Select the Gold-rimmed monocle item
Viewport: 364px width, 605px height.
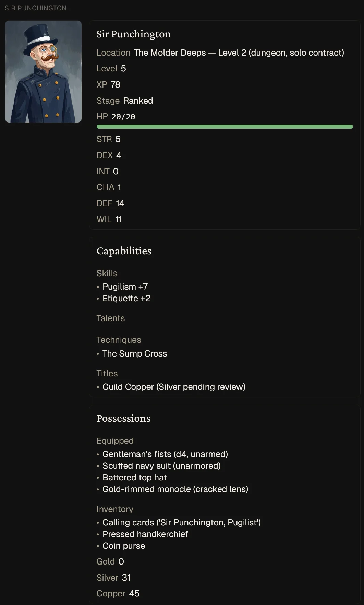click(x=175, y=489)
